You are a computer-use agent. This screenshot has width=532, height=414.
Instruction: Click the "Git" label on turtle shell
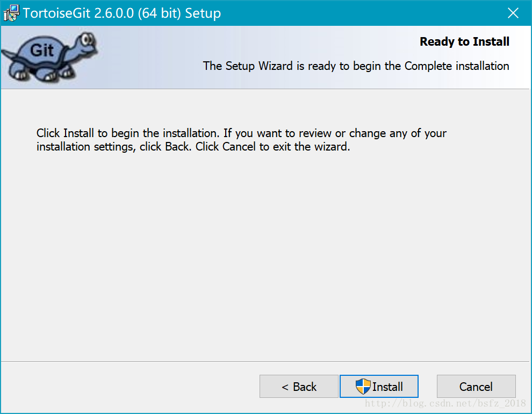pyautogui.click(x=42, y=50)
